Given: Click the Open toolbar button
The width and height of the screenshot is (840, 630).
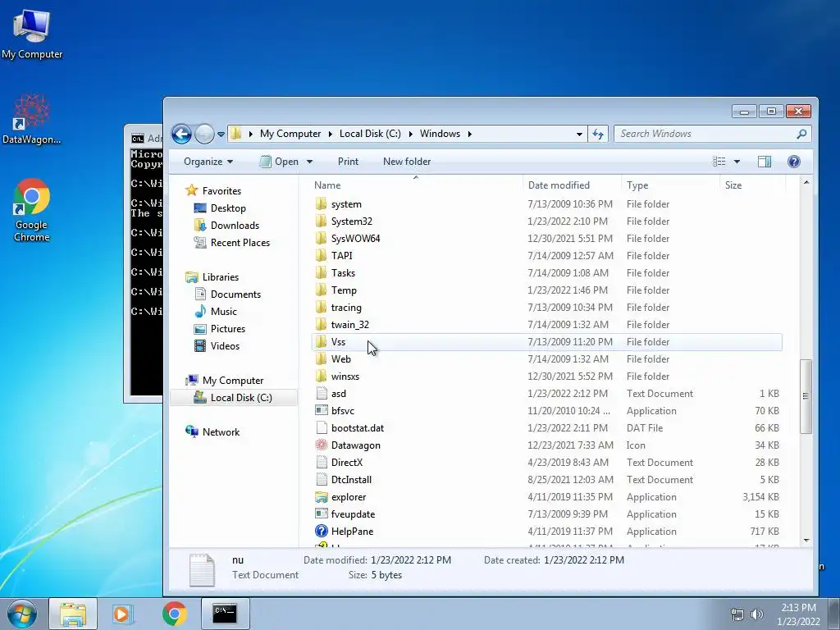Looking at the screenshot, I should tap(279, 162).
